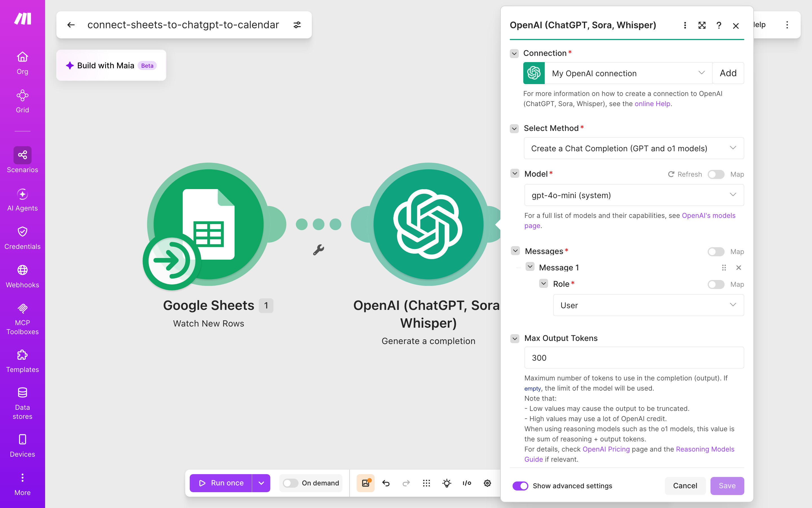Viewport: 812px width, 508px height.
Task: Click the Run once button
Action: 221,483
